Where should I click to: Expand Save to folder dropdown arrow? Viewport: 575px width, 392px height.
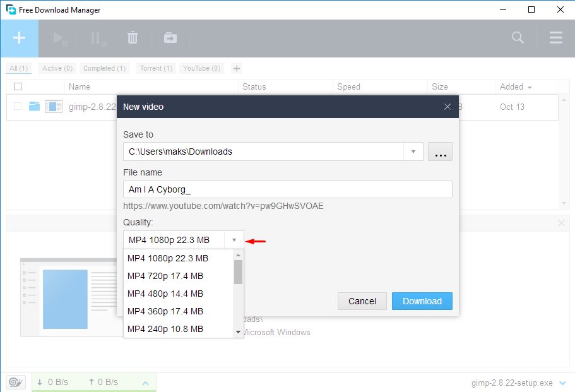pos(413,151)
